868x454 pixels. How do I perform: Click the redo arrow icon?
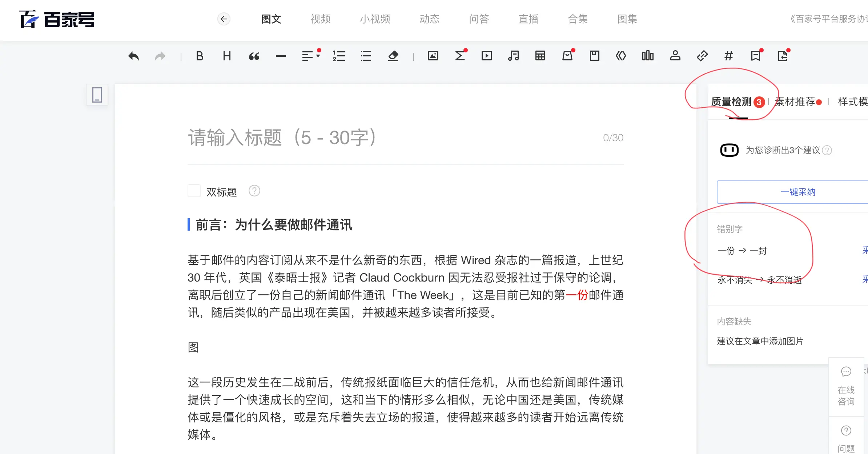coord(160,56)
